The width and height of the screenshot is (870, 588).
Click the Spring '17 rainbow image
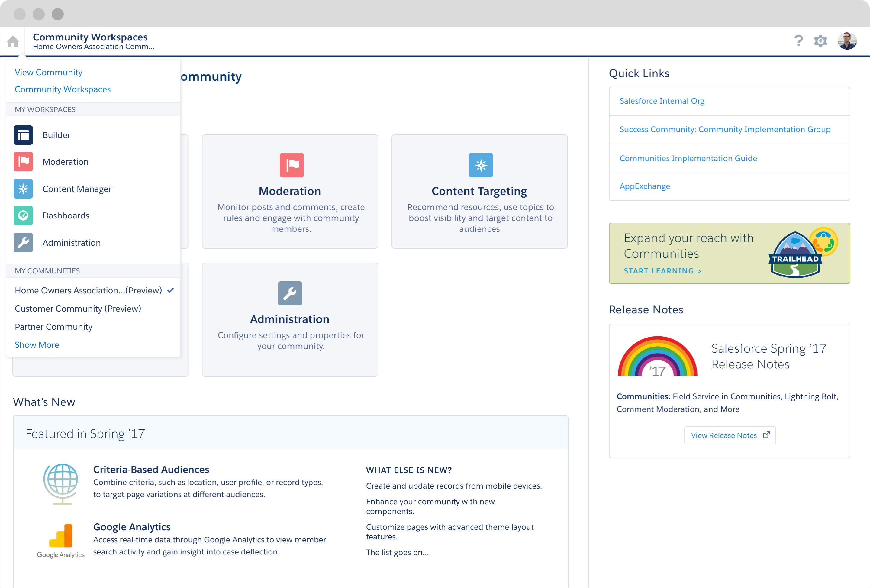[x=657, y=356]
